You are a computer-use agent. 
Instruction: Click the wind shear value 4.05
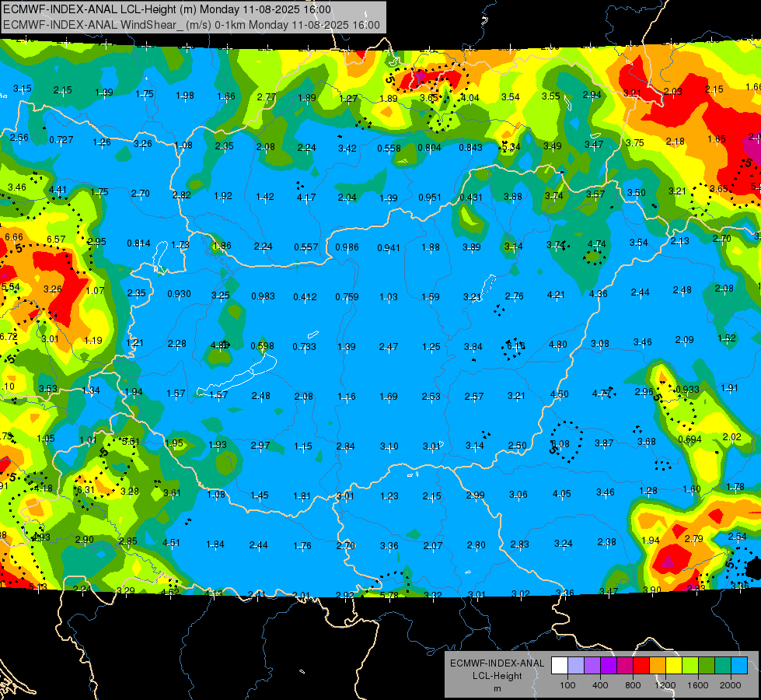pos(561,494)
